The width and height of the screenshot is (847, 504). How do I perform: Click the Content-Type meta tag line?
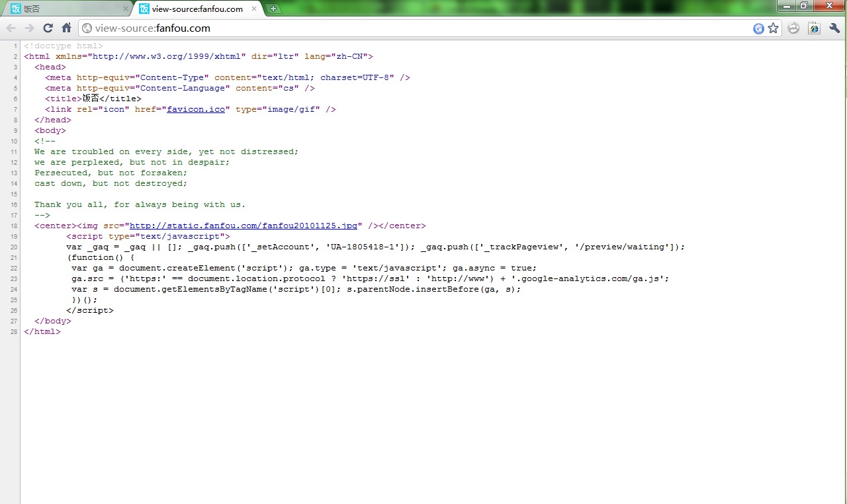pos(228,77)
